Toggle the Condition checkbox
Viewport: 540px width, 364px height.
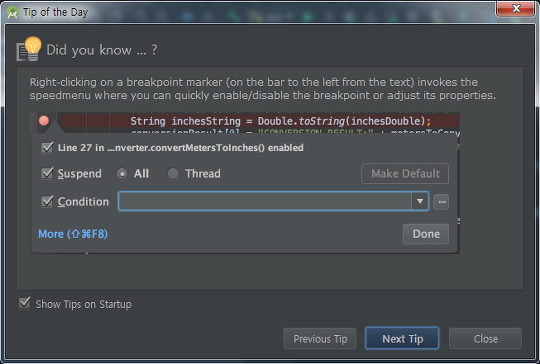click(47, 201)
